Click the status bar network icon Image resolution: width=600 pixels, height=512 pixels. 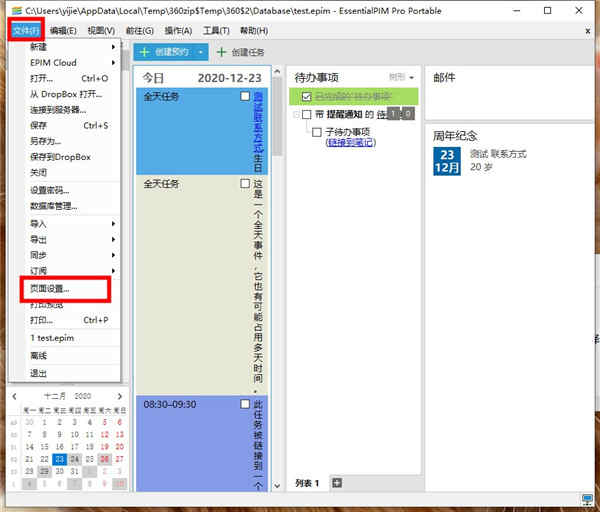(x=587, y=499)
